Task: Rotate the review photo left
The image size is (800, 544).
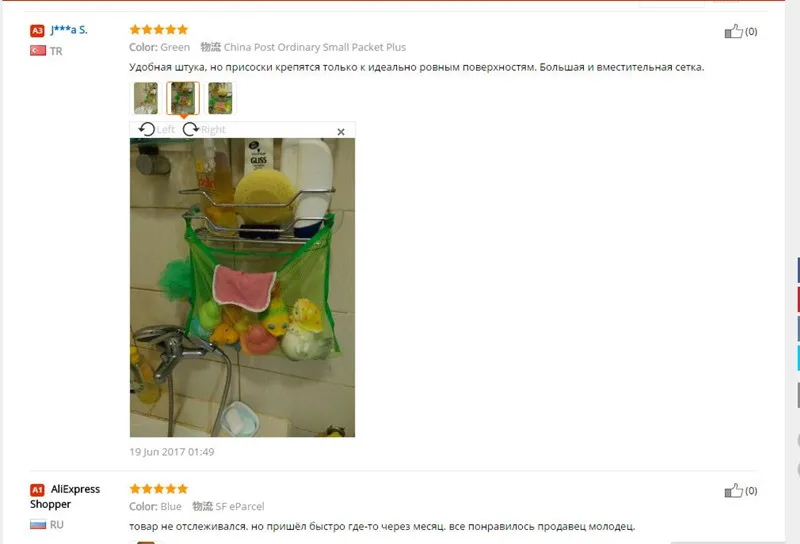Action: point(156,129)
